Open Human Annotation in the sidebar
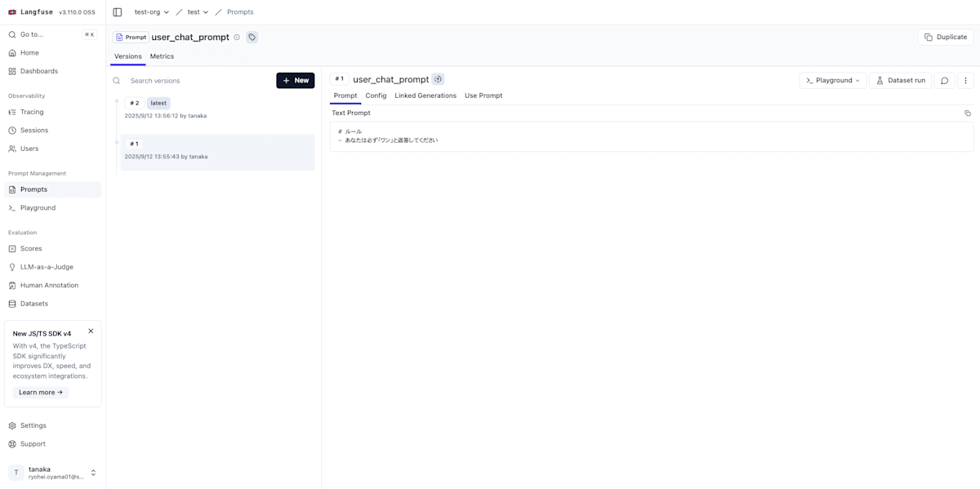The image size is (980, 489). (52, 286)
